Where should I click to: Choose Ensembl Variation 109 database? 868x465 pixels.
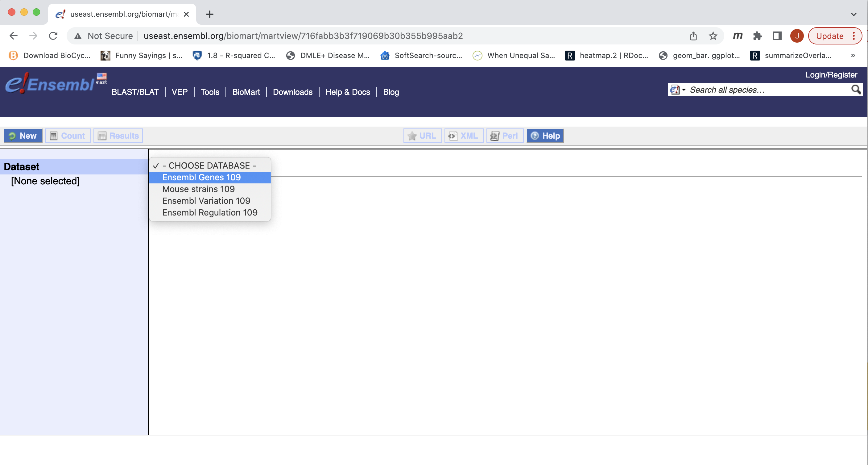(x=210, y=201)
